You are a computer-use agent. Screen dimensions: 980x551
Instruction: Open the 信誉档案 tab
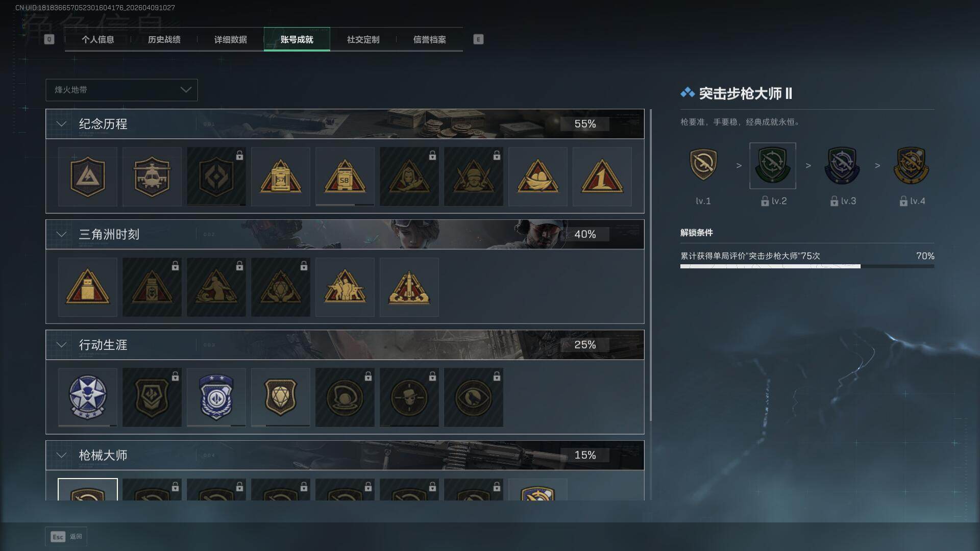[429, 39]
